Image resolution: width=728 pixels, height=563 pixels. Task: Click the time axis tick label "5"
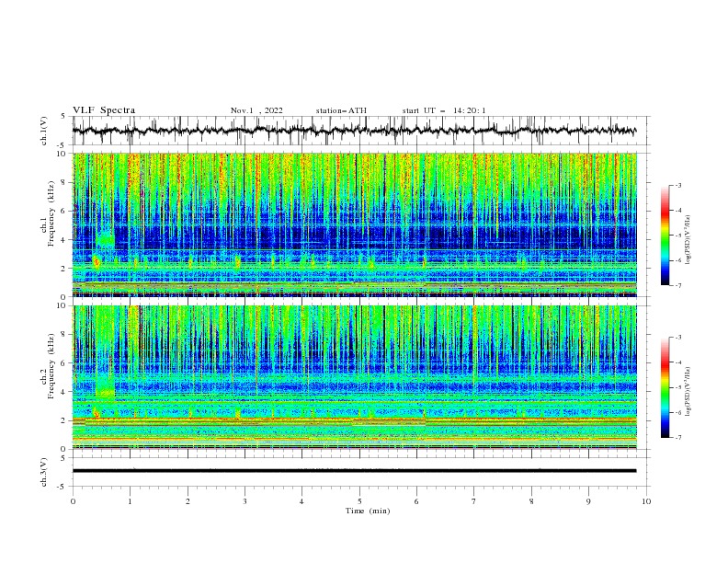point(359,501)
